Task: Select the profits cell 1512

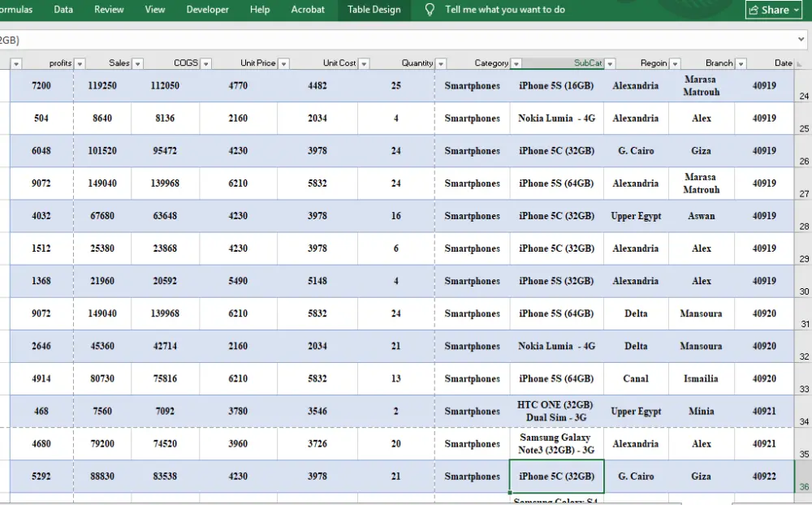Action: [41, 248]
